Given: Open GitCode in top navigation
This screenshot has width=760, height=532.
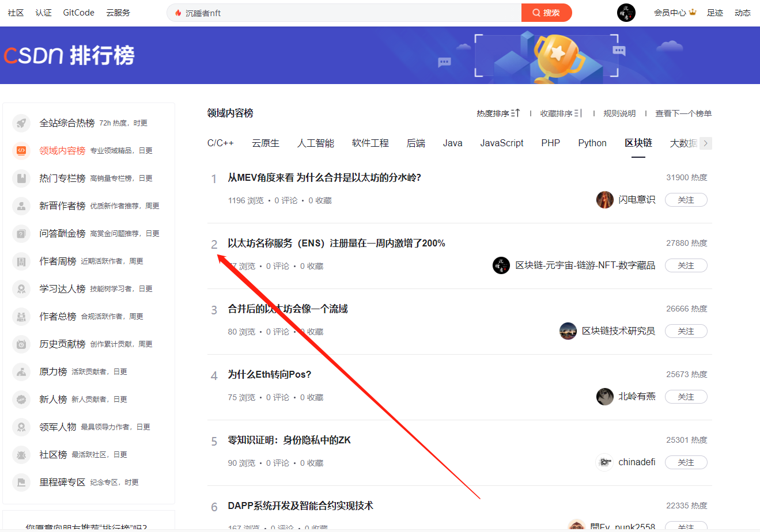Looking at the screenshot, I should (79, 13).
